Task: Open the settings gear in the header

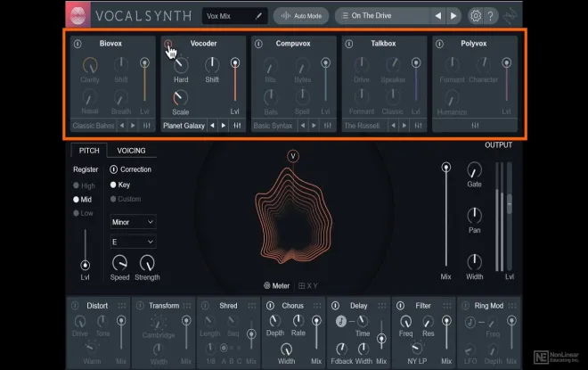Action: click(476, 16)
